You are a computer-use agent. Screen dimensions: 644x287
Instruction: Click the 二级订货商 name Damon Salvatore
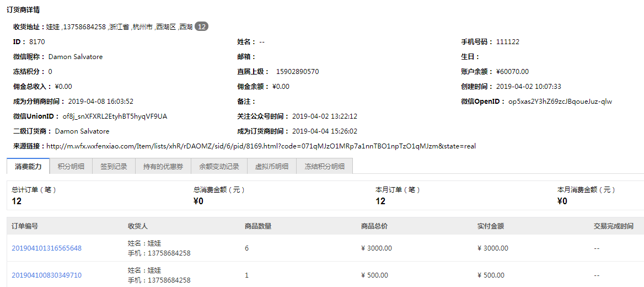[82, 131]
